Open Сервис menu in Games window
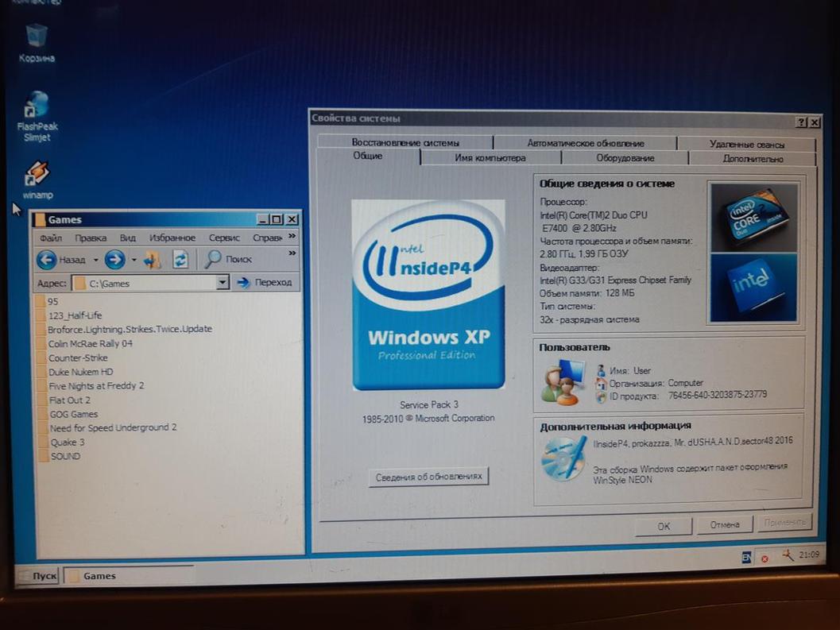Image resolution: width=840 pixels, height=630 pixels. [224, 238]
